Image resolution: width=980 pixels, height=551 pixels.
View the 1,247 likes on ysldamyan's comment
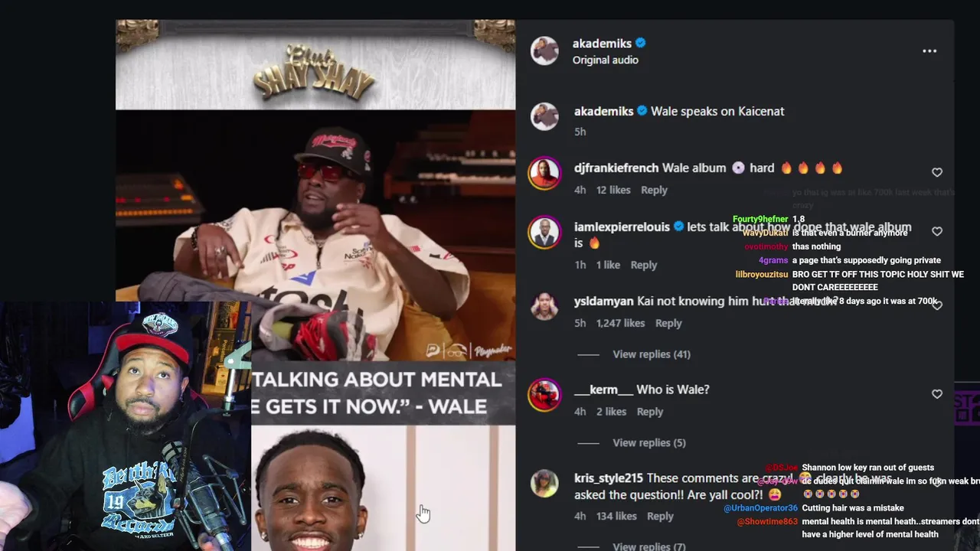(620, 323)
